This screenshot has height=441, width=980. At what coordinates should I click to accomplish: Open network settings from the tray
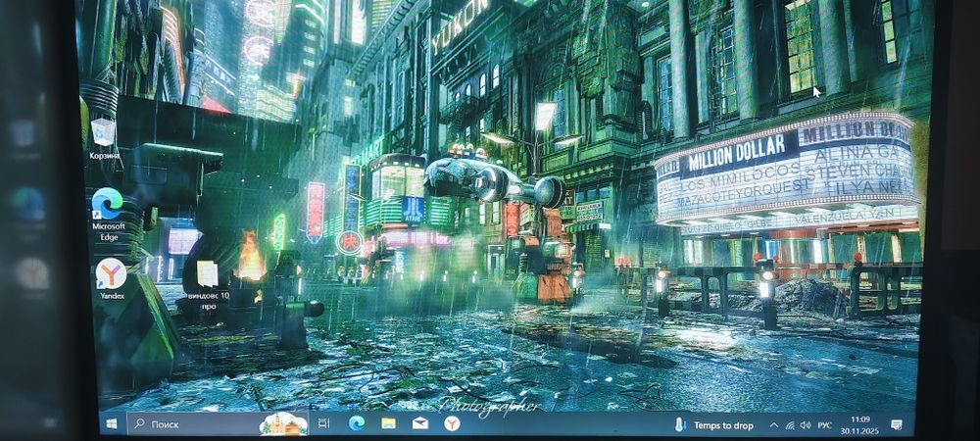coord(790,425)
